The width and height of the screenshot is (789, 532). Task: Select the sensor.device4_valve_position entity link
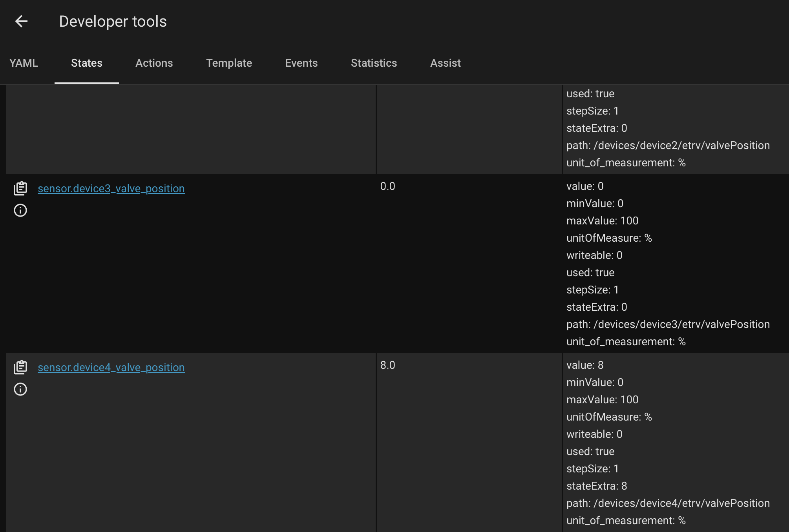coord(111,368)
